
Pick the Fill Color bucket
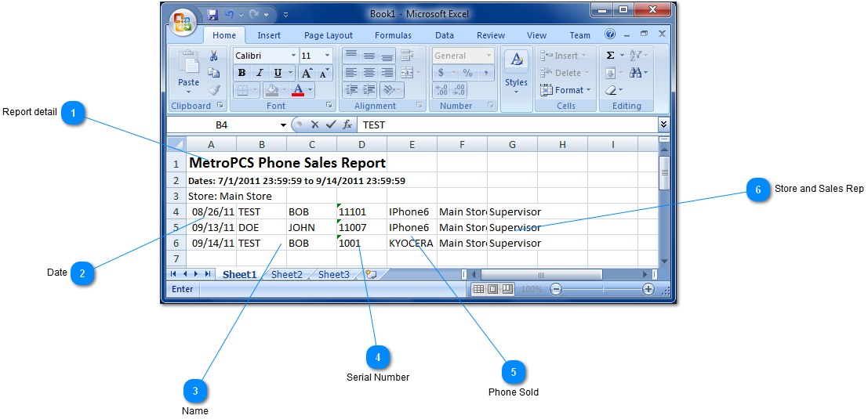pos(272,89)
